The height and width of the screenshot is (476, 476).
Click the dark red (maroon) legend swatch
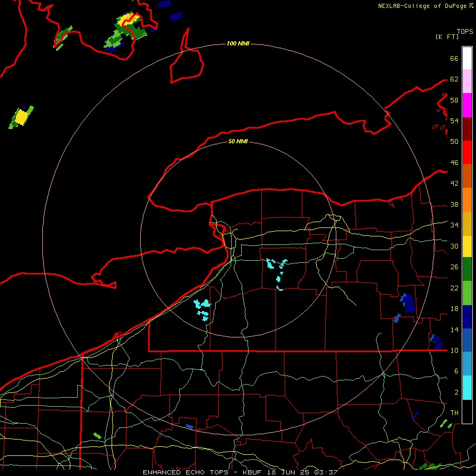point(467,129)
